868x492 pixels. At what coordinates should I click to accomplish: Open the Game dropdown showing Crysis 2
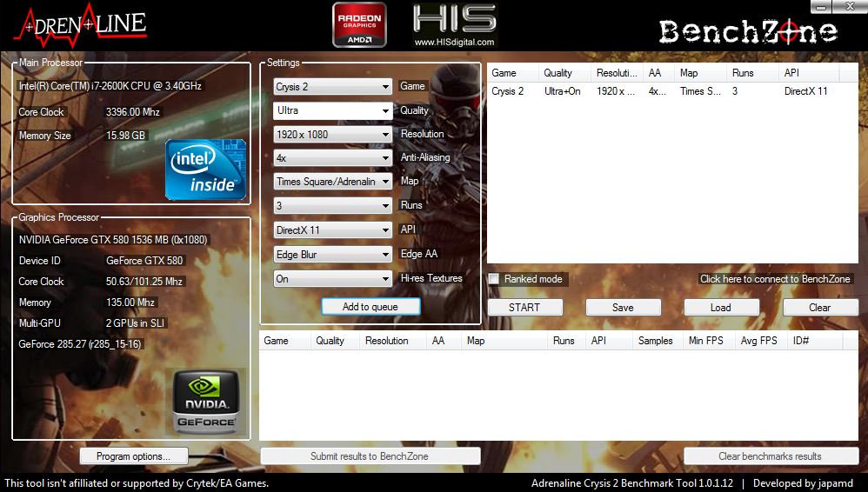[x=333, y=87]
